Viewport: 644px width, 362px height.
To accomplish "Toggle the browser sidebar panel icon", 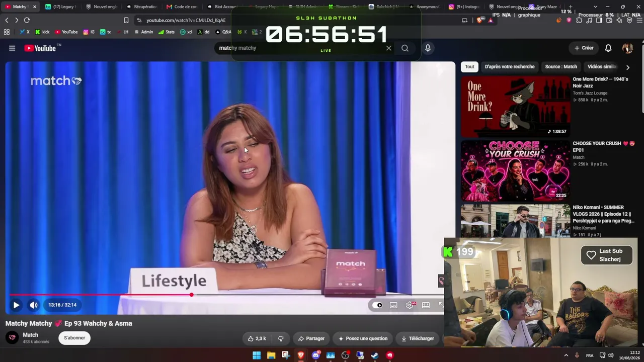I will click(x=599, y=20).
